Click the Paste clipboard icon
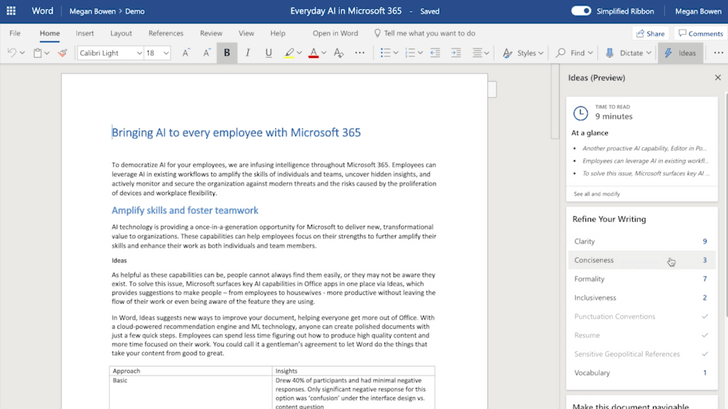Image resolution: width=728 pixels, height=409 pixels. 38,53
